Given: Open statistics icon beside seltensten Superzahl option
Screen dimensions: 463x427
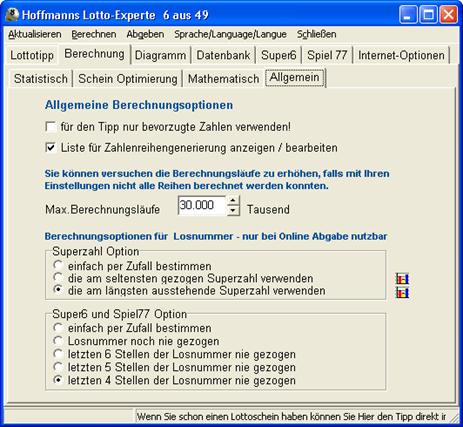Looking at the screenshot, I should point(402,279).
